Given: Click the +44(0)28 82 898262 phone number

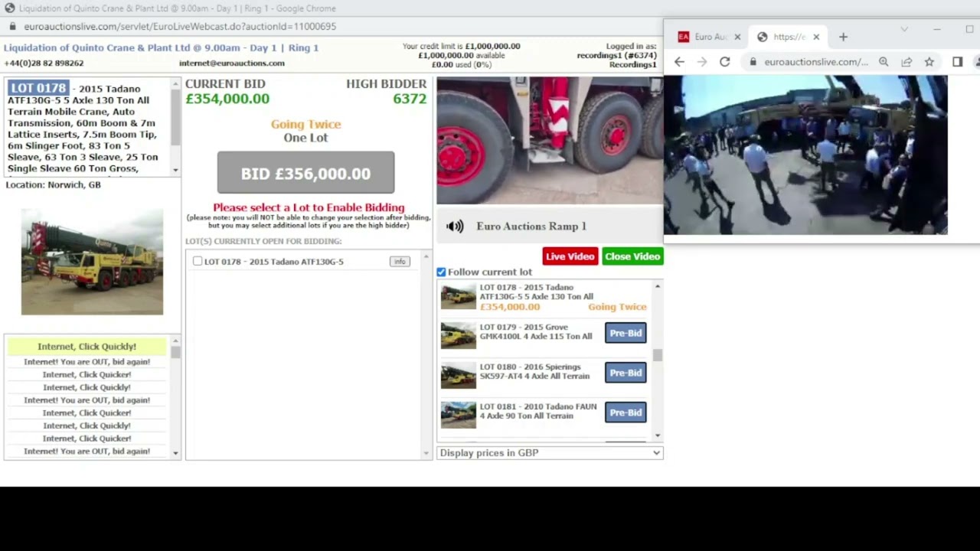Looking at the screenshot, I should (x=44, y=63).
